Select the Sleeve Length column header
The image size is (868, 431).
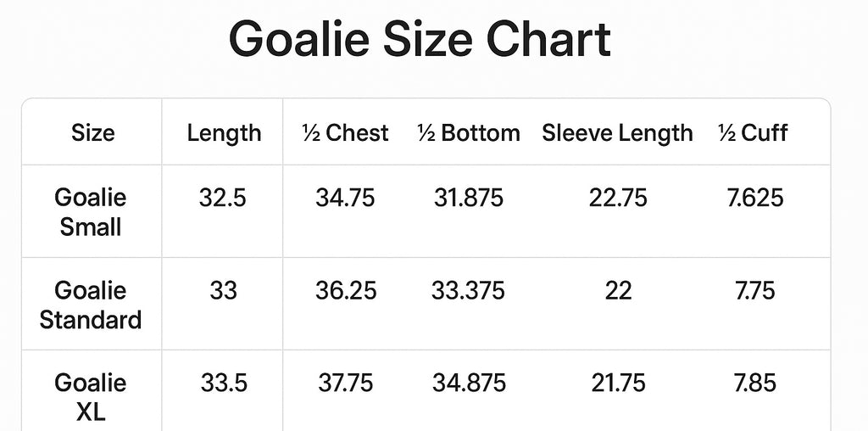click(617, 133)
